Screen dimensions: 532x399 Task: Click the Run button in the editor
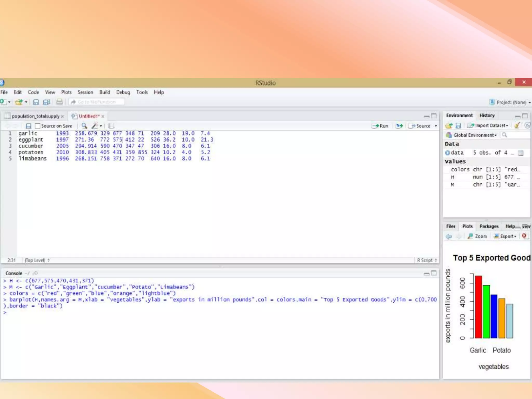click(x=380, y=126)
